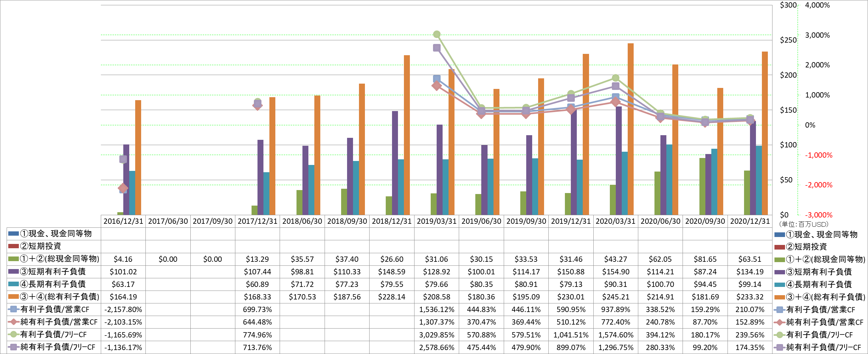Screen dimensions: 868x354
Task: Select the 2019/03/31 date label
Action: (x=437, y=221)
